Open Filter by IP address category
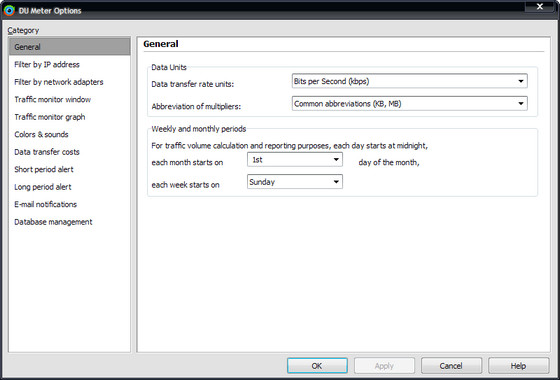This screenshot has width=560, height=380. tap(70, 64)
